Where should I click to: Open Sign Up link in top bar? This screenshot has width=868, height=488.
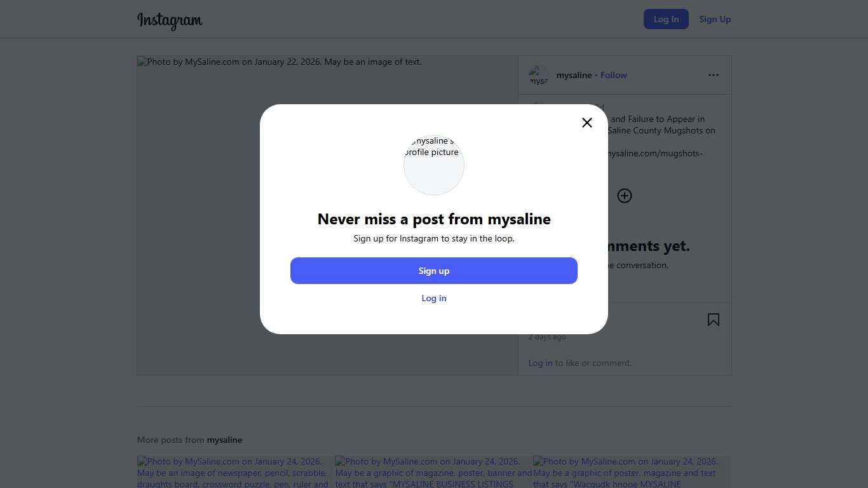pos(715,19)
